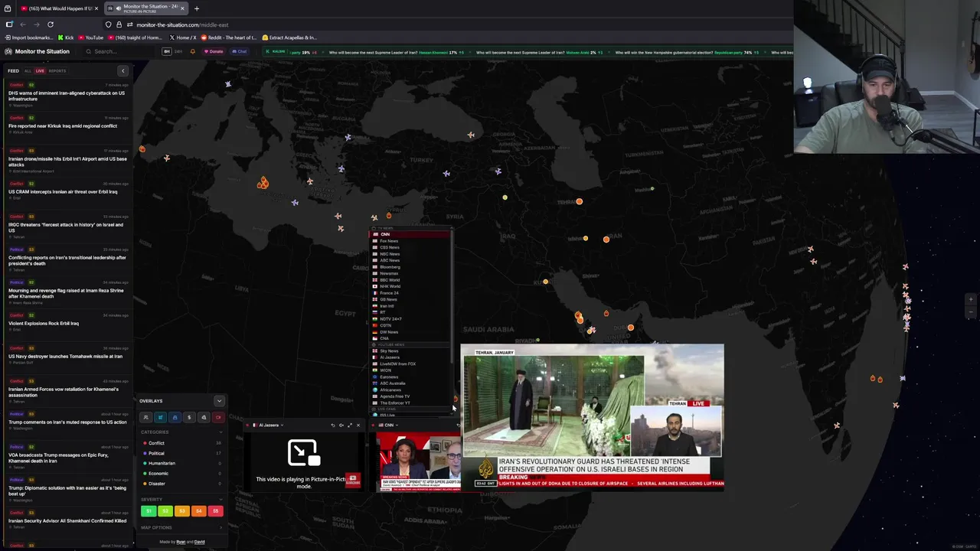Select the S5 red severity swatch

pyautogui.click(x=215, y=510)
